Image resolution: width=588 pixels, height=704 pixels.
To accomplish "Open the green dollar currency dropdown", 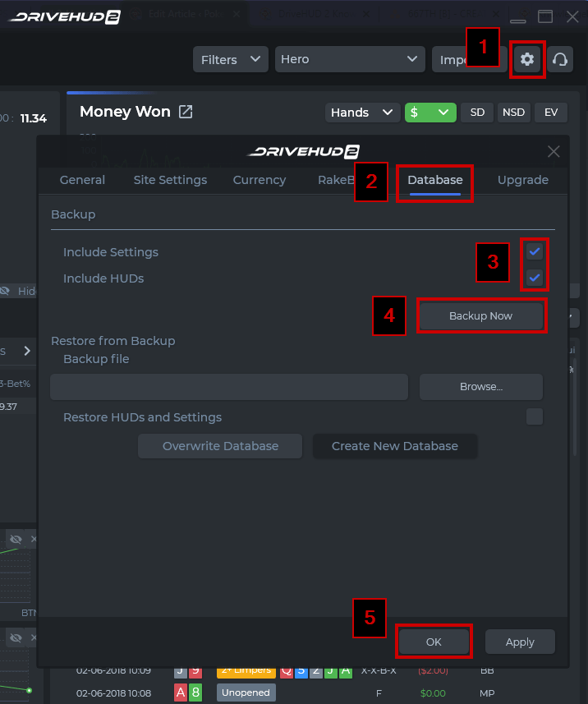I will (430, 113).
